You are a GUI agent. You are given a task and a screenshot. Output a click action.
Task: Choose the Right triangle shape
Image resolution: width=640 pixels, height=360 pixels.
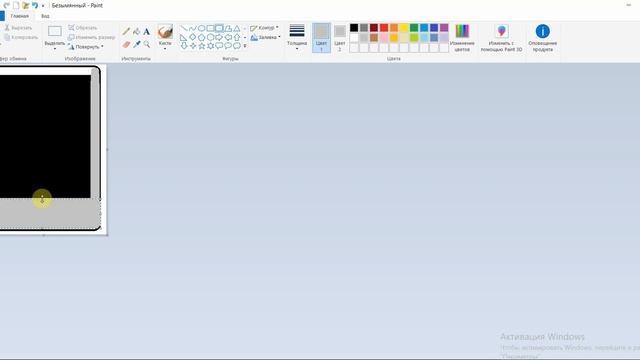[x=184, y=37]
